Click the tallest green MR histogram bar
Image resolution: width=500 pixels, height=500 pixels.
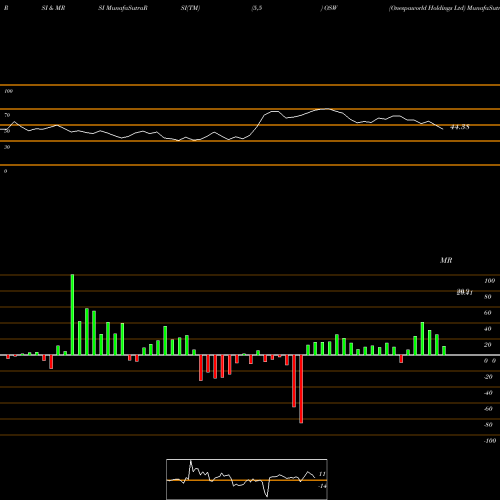(72, 315)
